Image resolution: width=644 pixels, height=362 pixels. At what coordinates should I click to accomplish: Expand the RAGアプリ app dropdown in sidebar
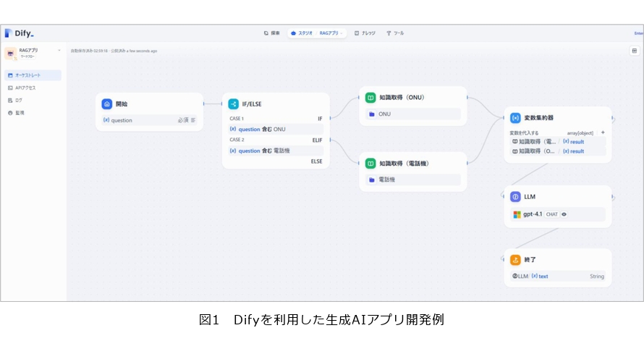tap(59, 51)
